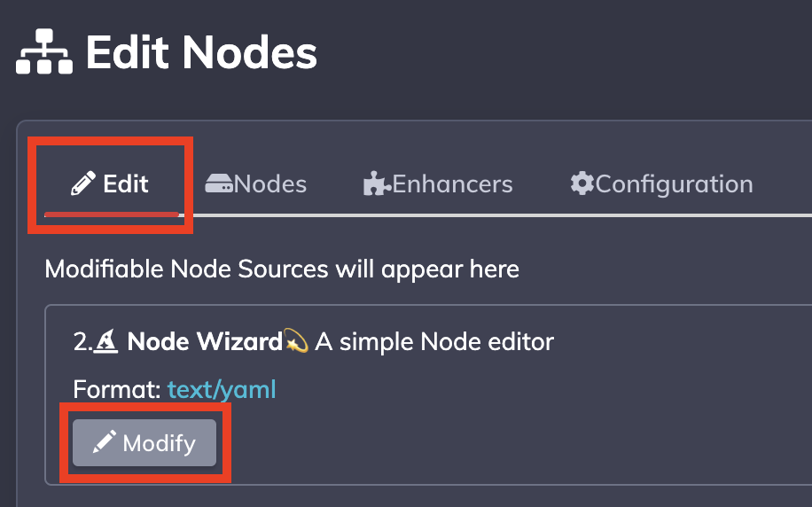
Task: Click the gear icon for Configuration
Action: [582, 183]
